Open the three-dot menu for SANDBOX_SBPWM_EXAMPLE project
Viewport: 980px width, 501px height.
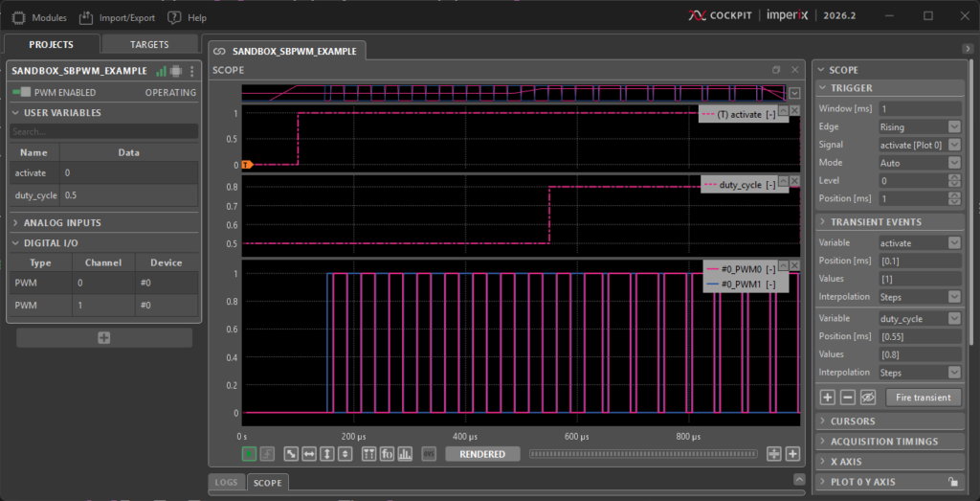click(x=191, y=71)
